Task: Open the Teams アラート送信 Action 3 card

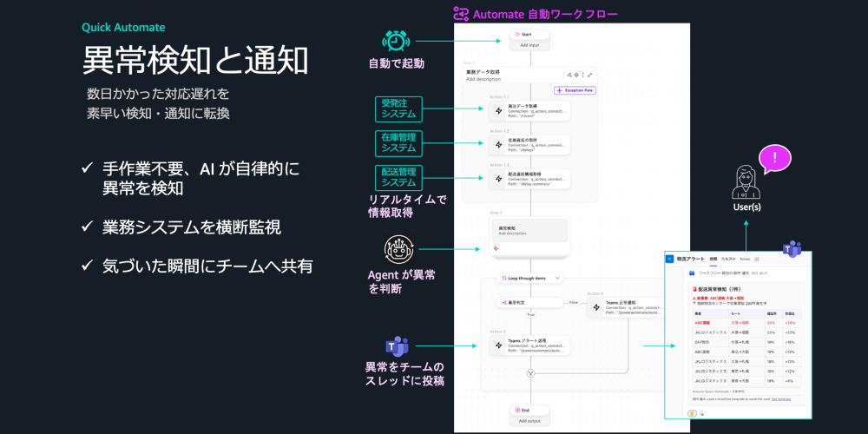Action: (529, 345)
